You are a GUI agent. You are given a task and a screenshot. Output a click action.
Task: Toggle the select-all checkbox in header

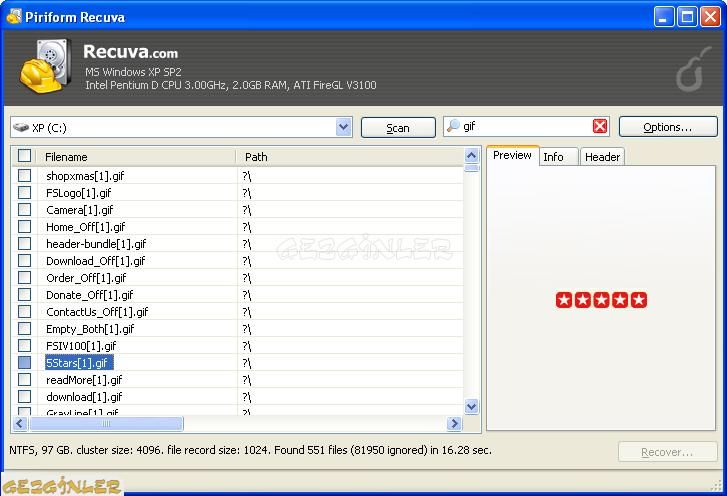(x=24, y=156)
